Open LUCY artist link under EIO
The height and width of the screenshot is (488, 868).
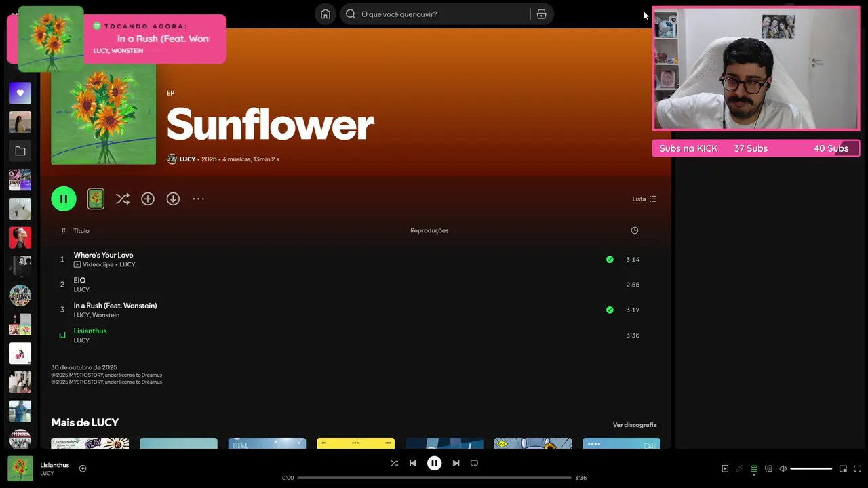[81, 290]
